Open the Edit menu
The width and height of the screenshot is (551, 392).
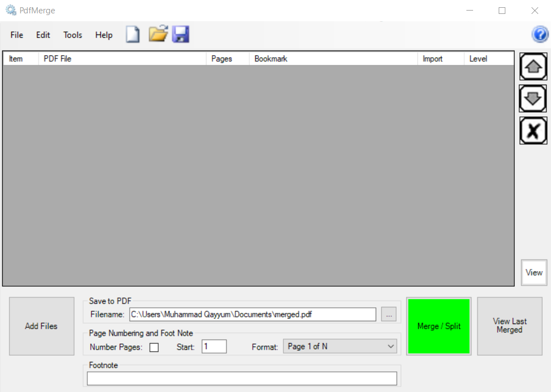42,35
